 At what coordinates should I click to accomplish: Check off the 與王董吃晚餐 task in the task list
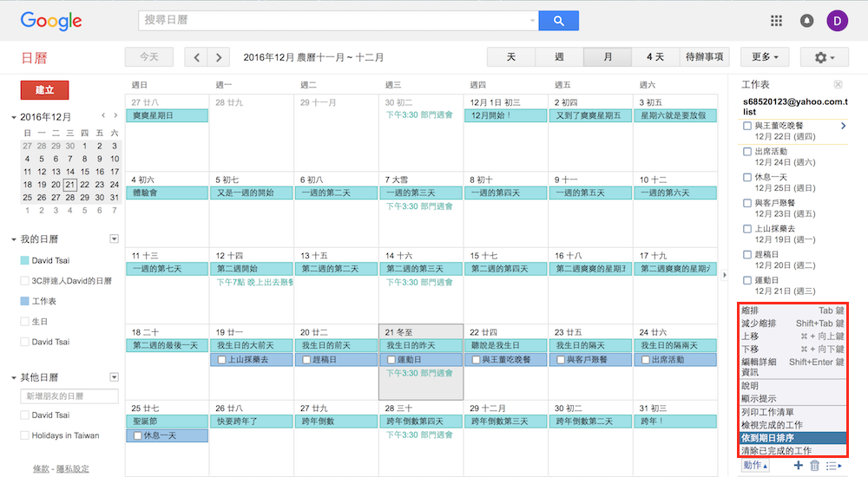pyautogui.click(x=747, y=126)
